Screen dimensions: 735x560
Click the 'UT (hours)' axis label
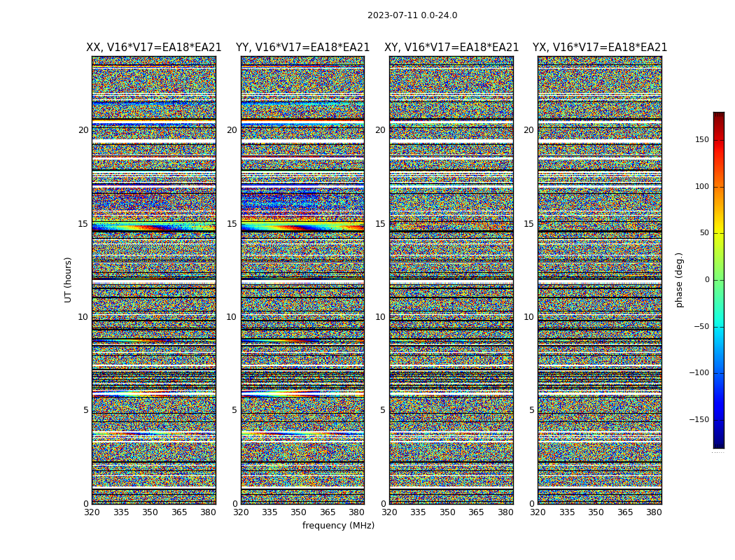click(68, 280)
